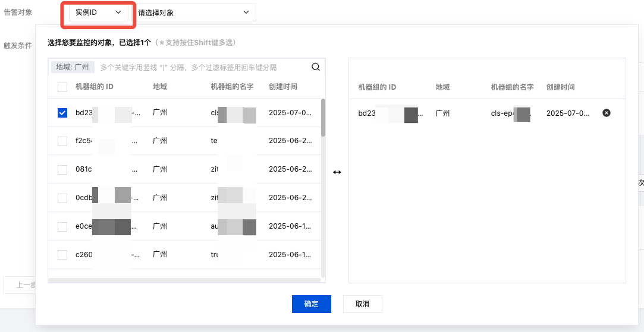Expand the 请选择对象 dropdown
Viewport: 644px width, 332px height.
tap(193, 12)
